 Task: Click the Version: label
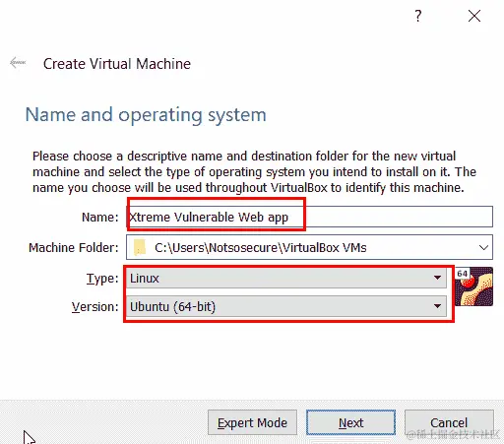click(x=95, y=306)
